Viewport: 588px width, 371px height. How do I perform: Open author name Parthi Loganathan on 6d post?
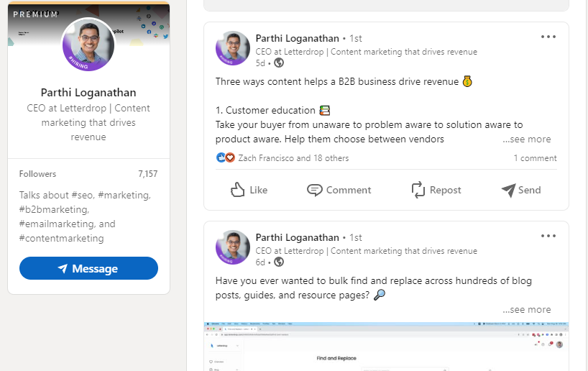click(x=297, y=237)
